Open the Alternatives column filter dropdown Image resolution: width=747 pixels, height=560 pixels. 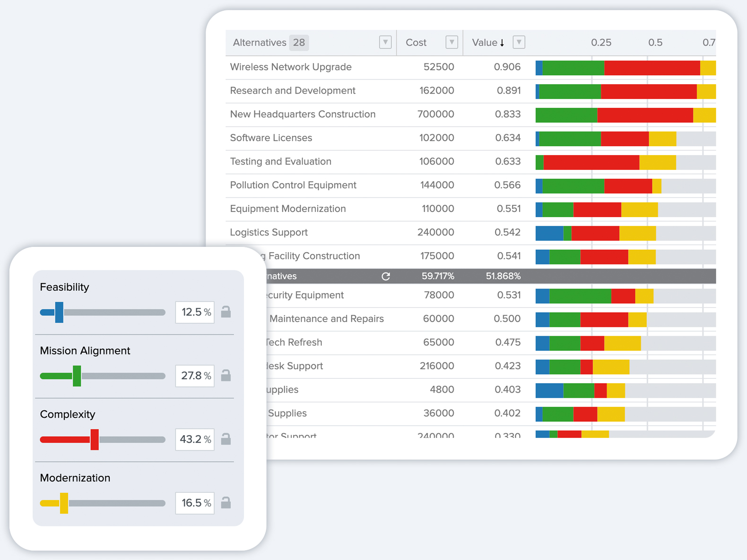click(x=385, y=43)
